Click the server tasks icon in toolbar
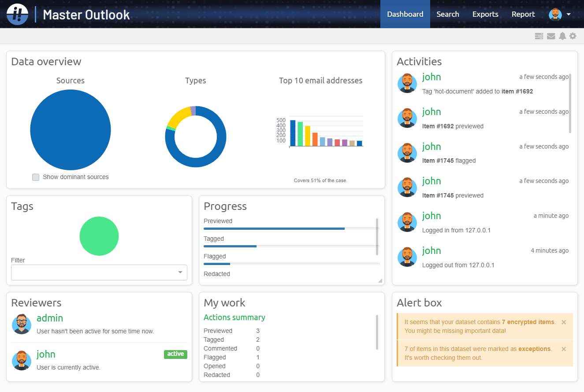 (539, 36)
